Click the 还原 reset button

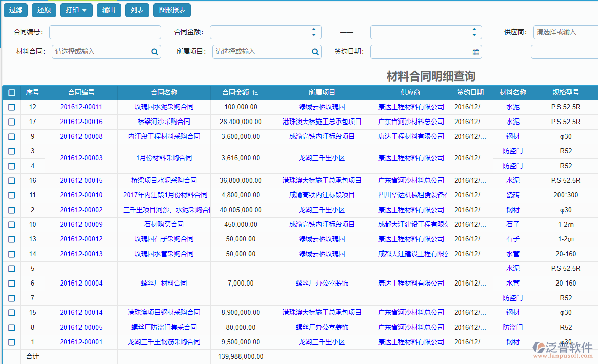pos(44,10)
